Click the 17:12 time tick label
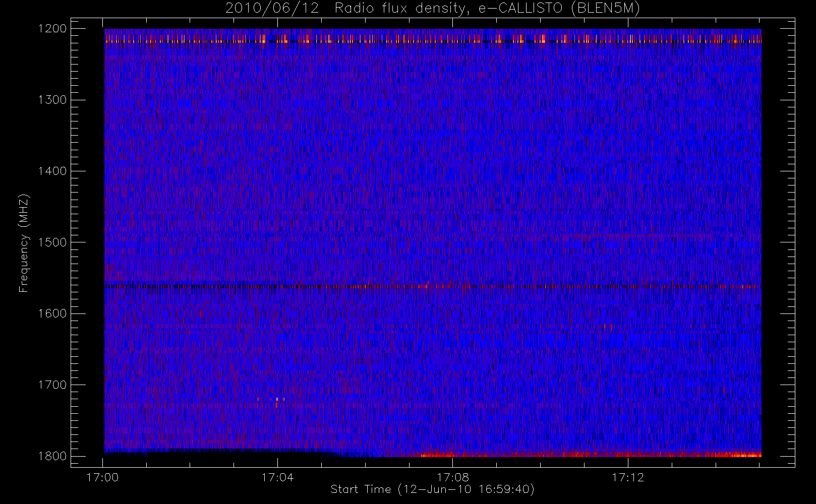The width and height of the screenshot is (816, 504). 628,477
